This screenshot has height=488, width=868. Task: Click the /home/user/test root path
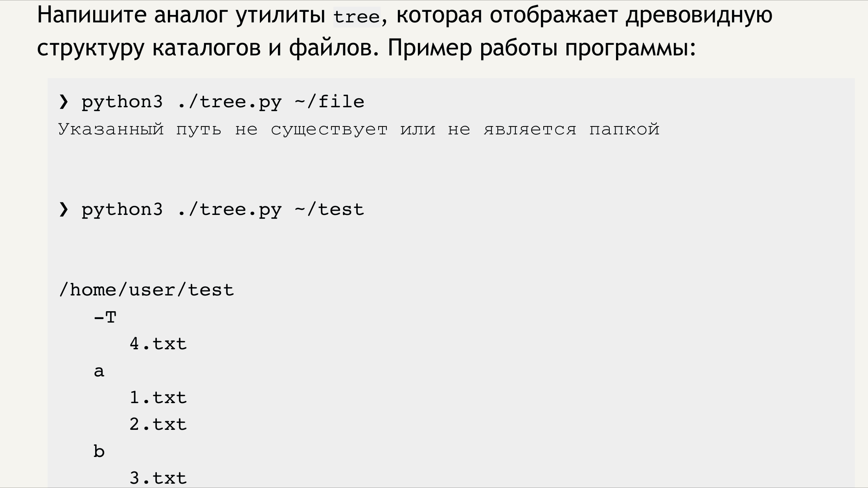coord(146,290)
